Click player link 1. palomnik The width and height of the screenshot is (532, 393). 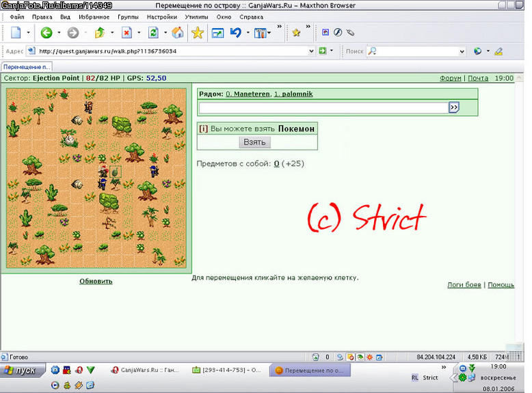coord(293,94)
